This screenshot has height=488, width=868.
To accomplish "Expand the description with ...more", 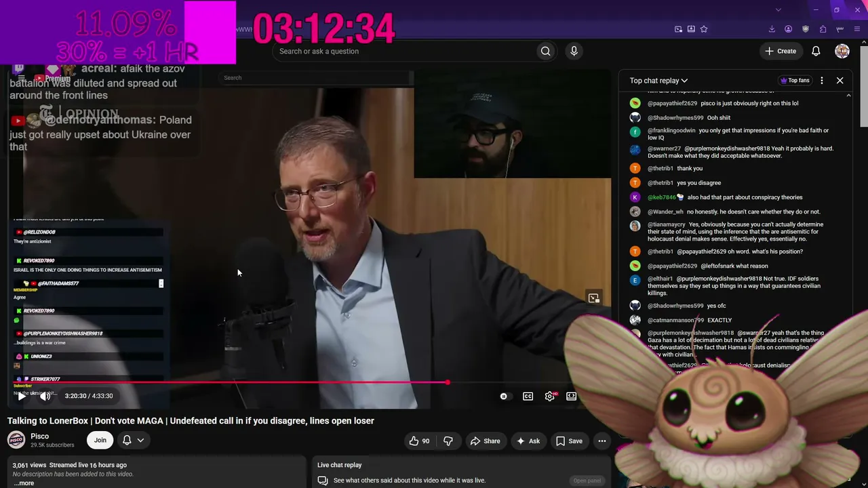I will pyautogui.click(x=24, y=483).
